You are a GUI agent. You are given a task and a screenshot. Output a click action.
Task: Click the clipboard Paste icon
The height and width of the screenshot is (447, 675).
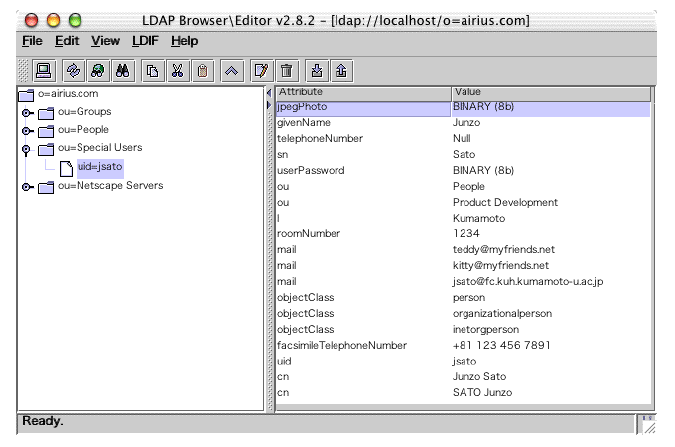point(202,71)
